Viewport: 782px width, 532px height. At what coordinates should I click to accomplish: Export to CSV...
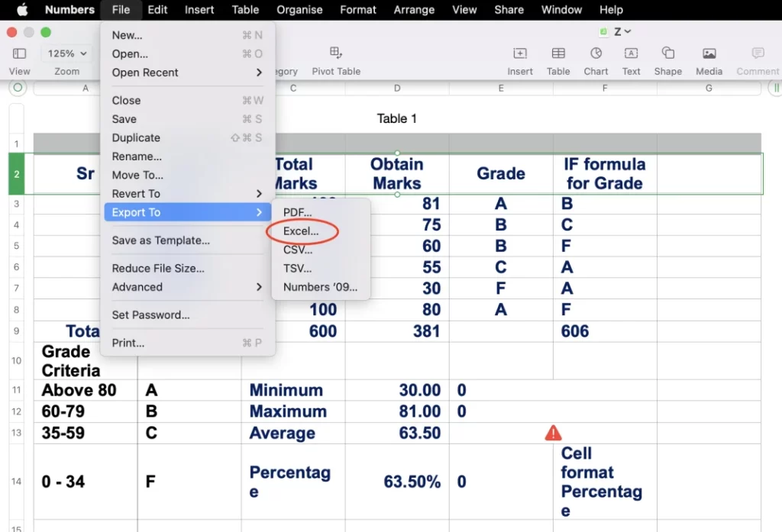(321, 250)
